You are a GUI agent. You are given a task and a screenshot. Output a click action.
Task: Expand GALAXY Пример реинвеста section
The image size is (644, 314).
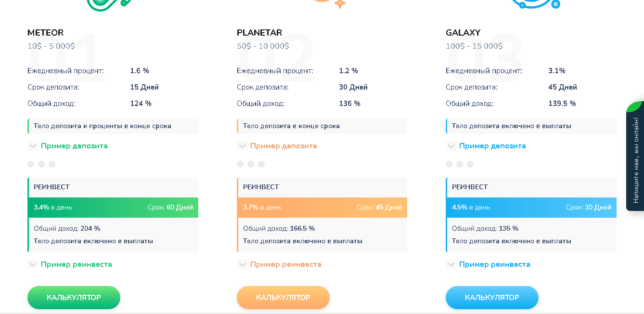pos(494,264)
